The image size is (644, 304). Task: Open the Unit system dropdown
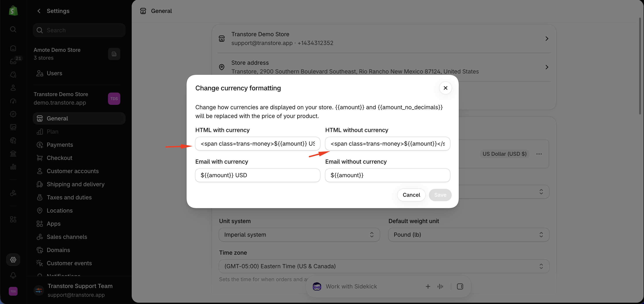click(x=299, y=234)
